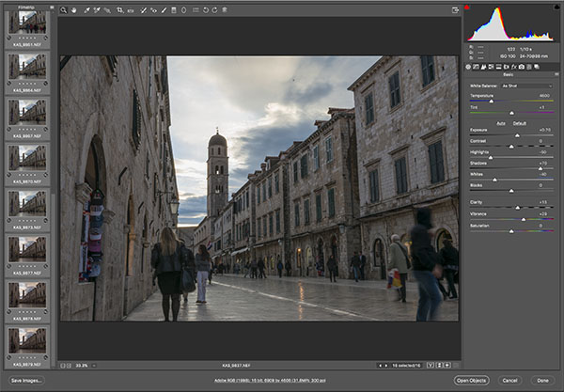Viewport: 564px width, 392px height.
Task: Toggle the shadow clipping warning triangle
Action: click(467, 7)
